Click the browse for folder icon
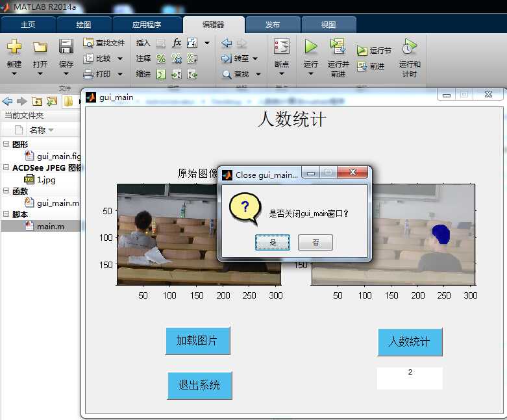The width and height of the screenshot is (507, 420). click(52, 101)
